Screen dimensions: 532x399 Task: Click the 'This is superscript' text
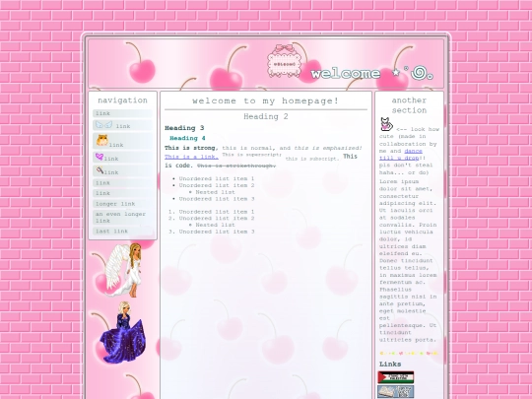click(x=251, y=155)
